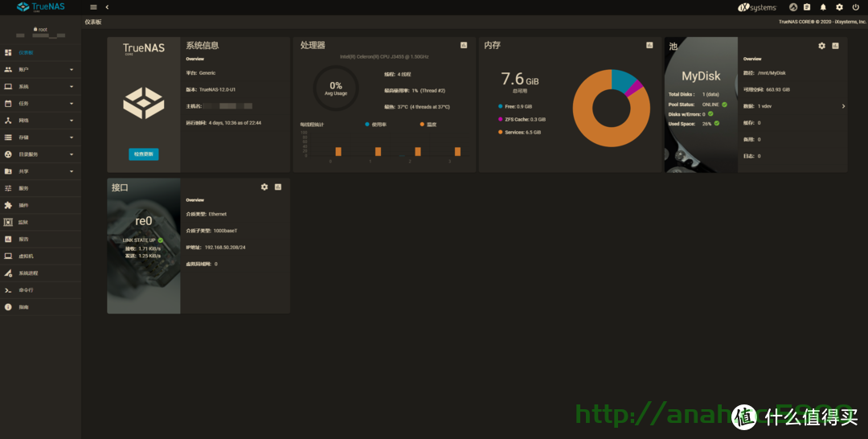Open the 系统进程 processes sidebar item

[40, 273]
